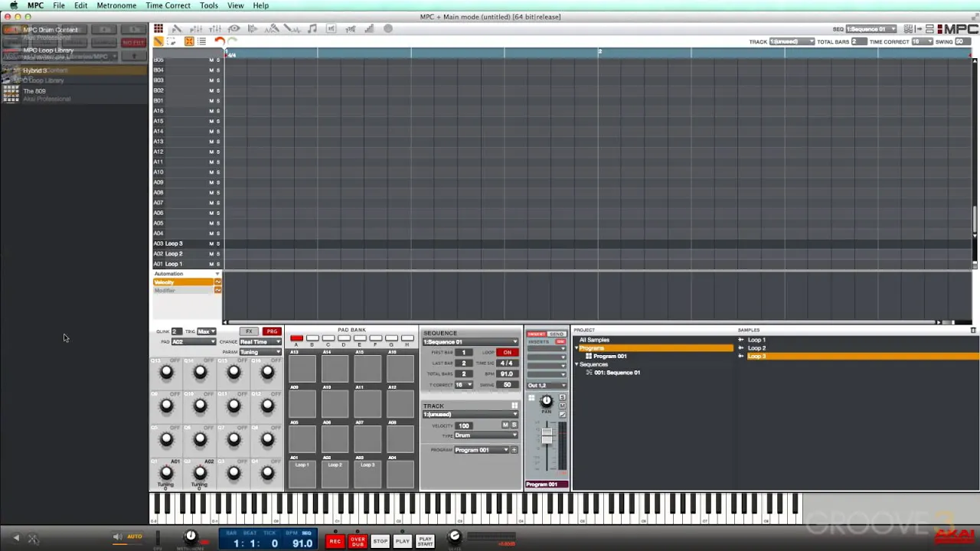Open the Edit menu
This screenshot has width=980, height=551.
pyautogui.click(x=80, y=5)
